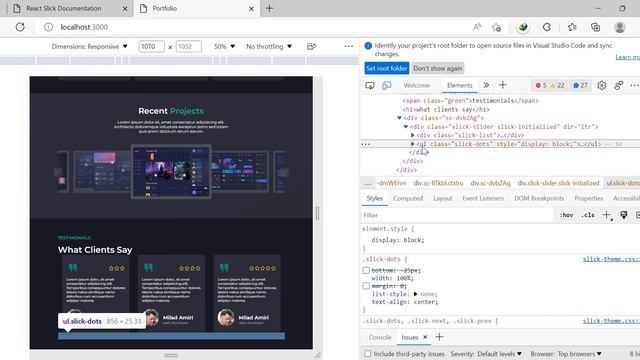View site information icon in address bar
The image size is (640, 360).
(48, 27)
